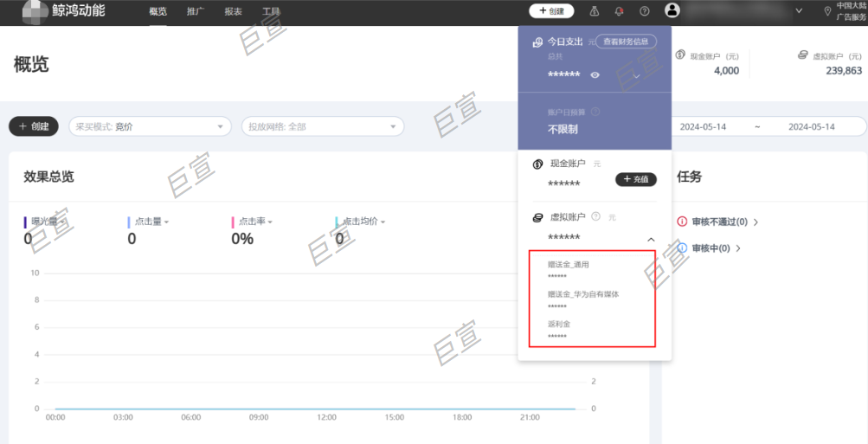This screenshot has height=444, width=868.
Task: Open the 推广 tab in top navigation
Action: coord(196,11)
